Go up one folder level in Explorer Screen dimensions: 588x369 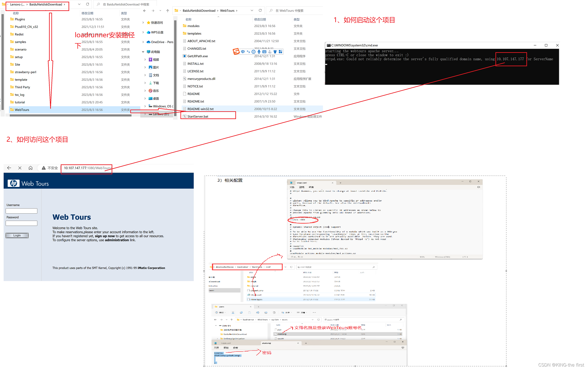(168, 11)
